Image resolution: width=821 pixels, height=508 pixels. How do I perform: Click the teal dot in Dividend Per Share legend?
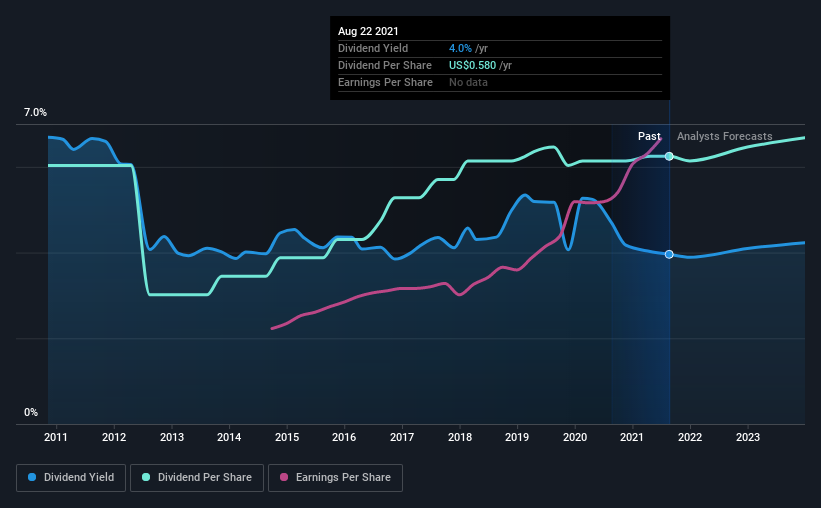click(x=146, y=477)
